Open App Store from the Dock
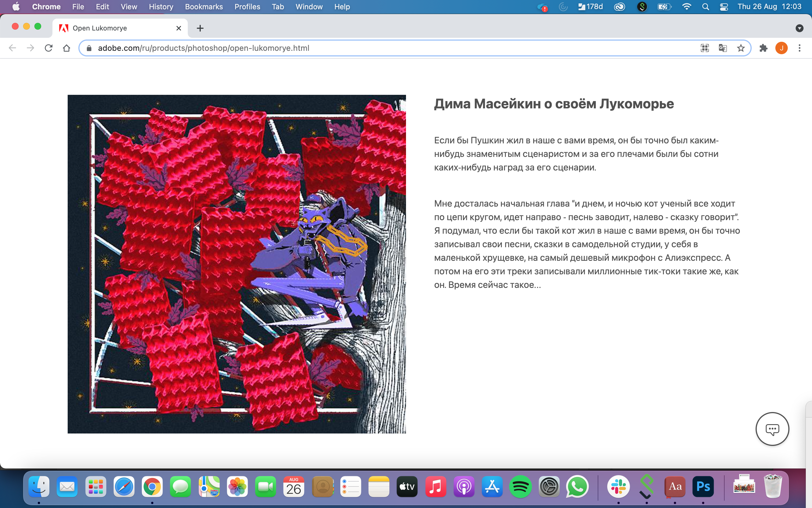Viewport: 812px width, 508px height. pyautogui.click(x=492, y=487)
